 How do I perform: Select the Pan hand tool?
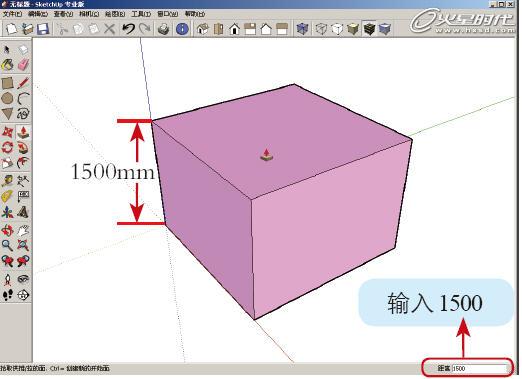pos(23,230)
